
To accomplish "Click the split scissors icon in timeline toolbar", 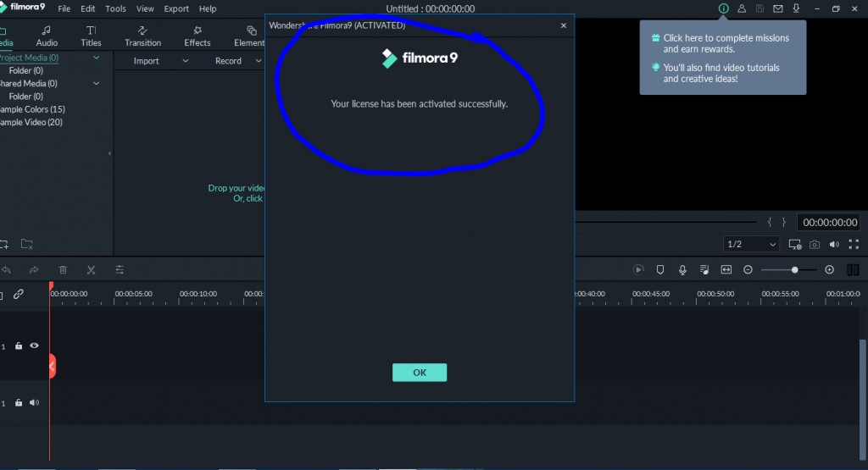I will click(x=92, y=270).
